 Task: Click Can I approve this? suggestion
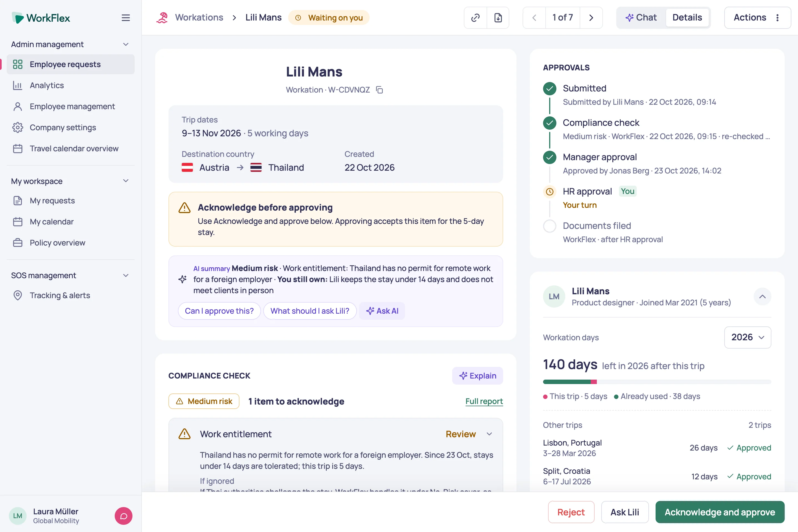pos(219,311)
